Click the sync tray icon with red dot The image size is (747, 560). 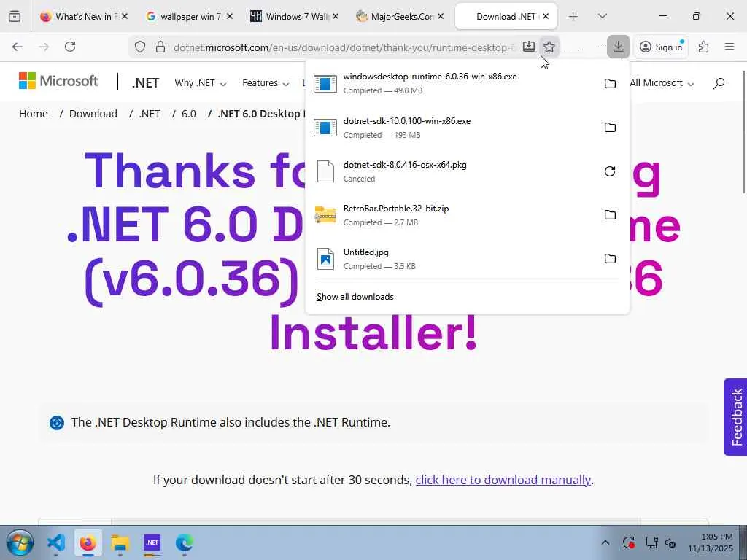pos(628,542)
